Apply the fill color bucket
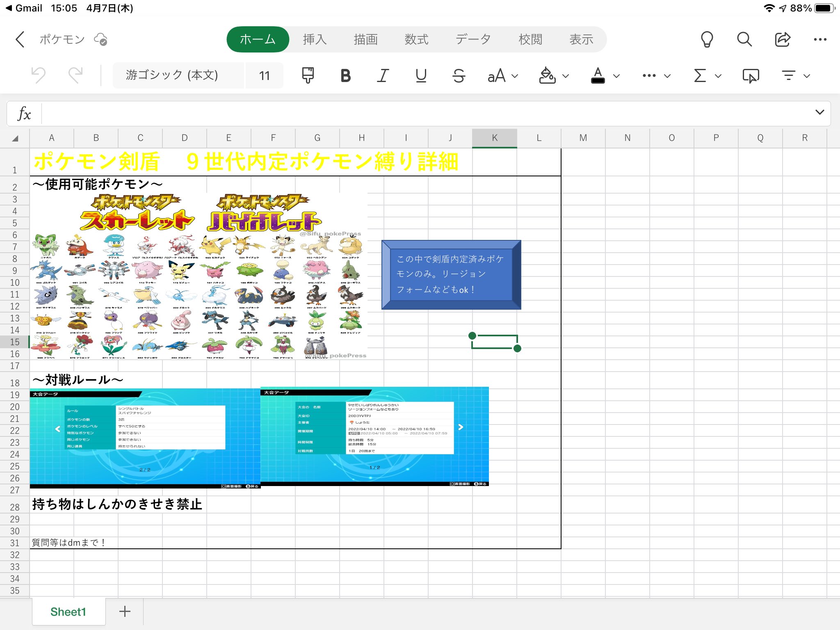Viewport: 840px width, 630px height. tap(547, 75)
